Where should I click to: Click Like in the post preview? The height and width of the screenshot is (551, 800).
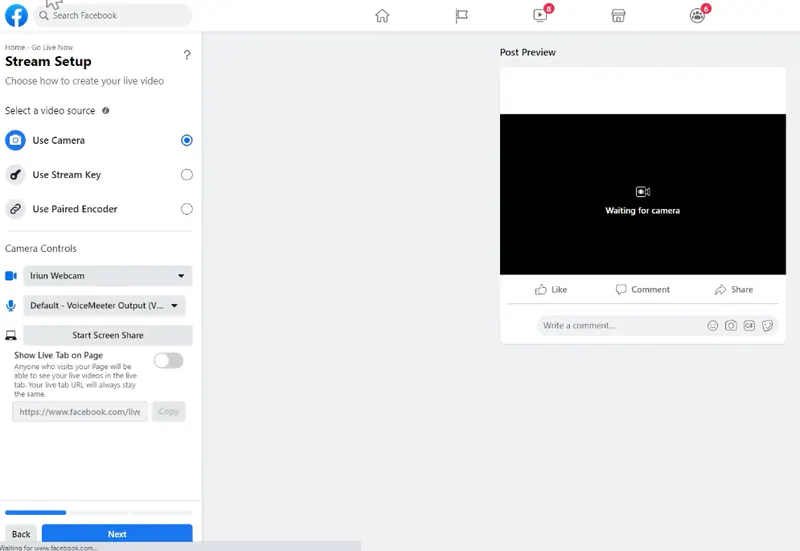click(551, 289)
